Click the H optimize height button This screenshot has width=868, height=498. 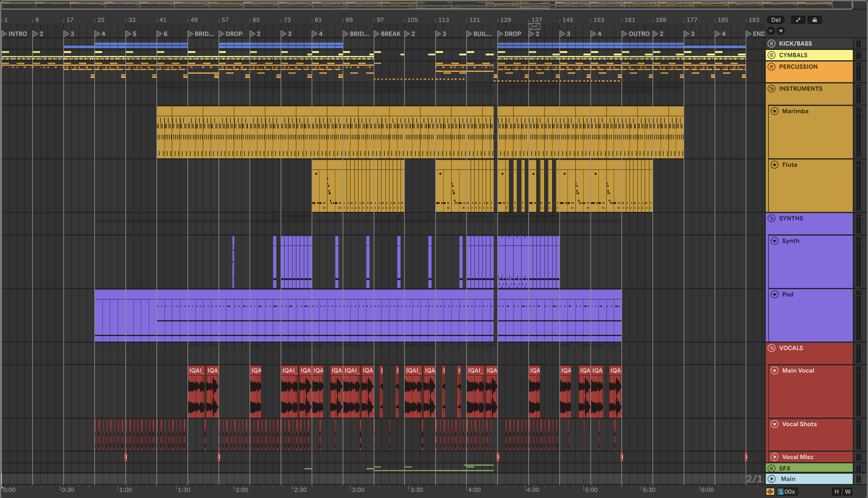point(836,492)
